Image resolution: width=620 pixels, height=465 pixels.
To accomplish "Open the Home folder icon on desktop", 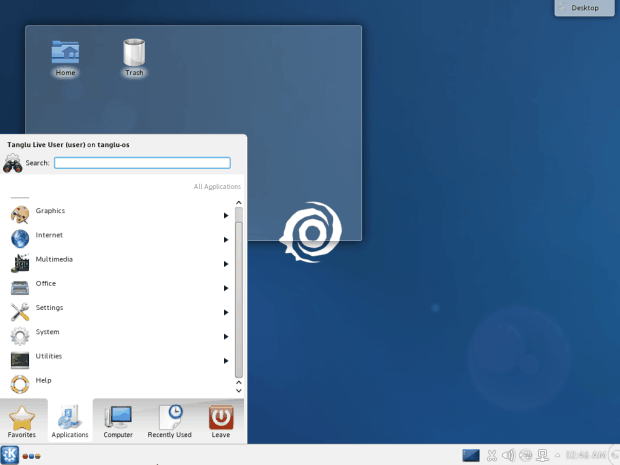I will [x=65, y=52].
